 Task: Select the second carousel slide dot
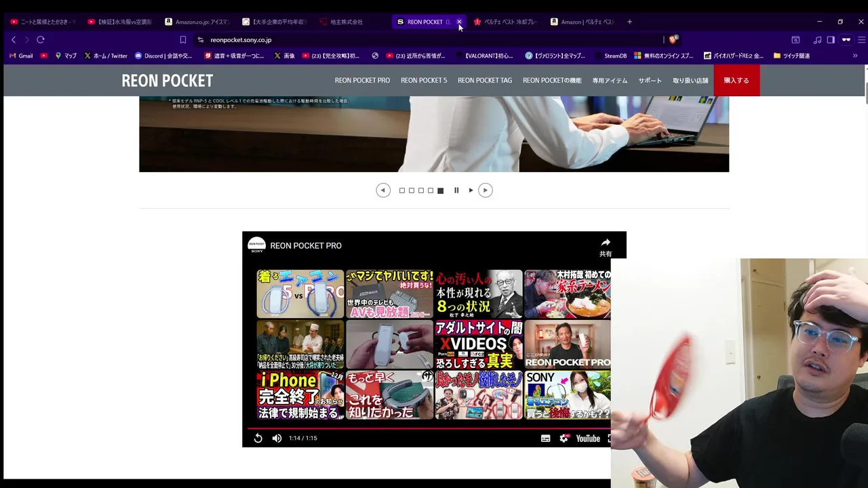tap(412, 190)
